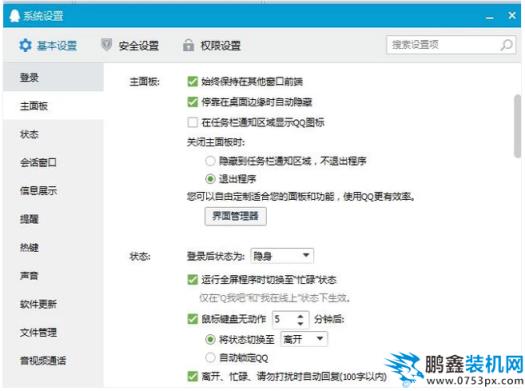
Task: Open 会话窗口 settings in sidebar
Action: tap(54, 162)
